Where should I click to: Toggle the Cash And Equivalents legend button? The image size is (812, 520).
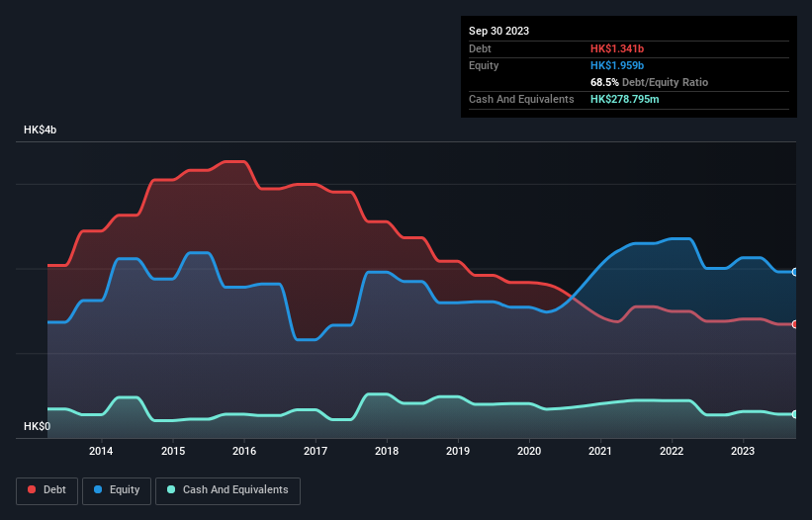227,490
